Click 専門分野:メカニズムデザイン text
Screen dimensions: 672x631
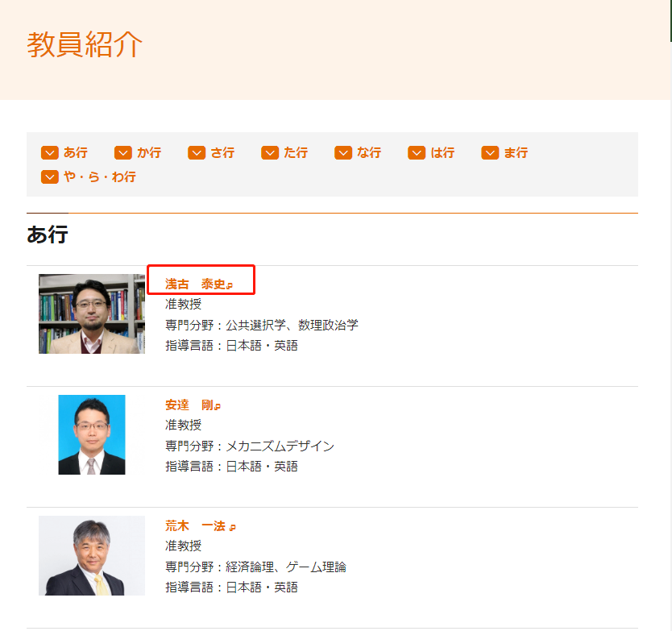[250, 446]
